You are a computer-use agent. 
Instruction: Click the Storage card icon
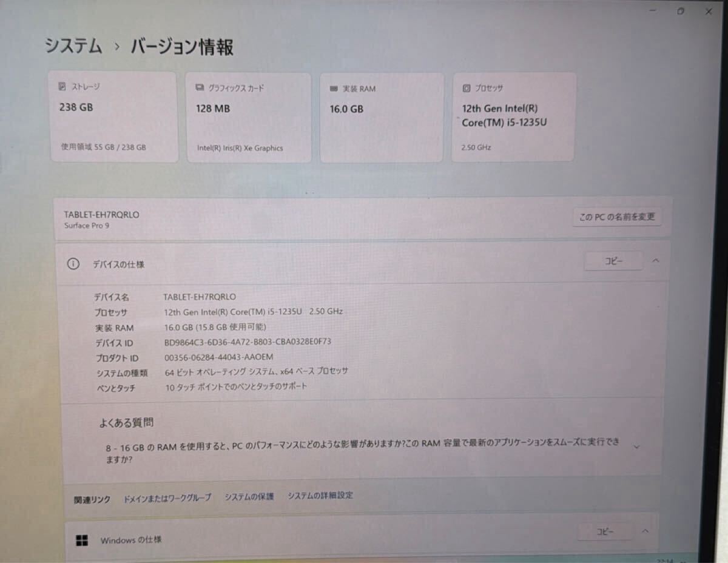coord(62,87)
